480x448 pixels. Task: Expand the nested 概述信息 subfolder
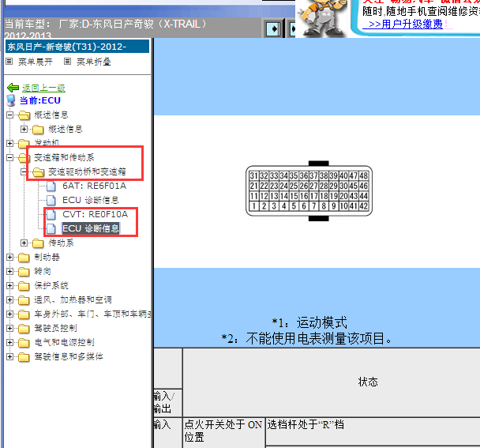(x=24, y=129)
